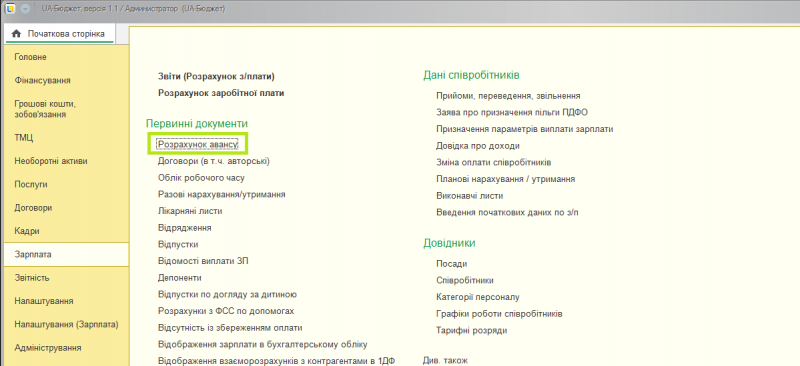The image size is (800, 366).
Task: Open the Звітність section
Action: tap(65, 278)
